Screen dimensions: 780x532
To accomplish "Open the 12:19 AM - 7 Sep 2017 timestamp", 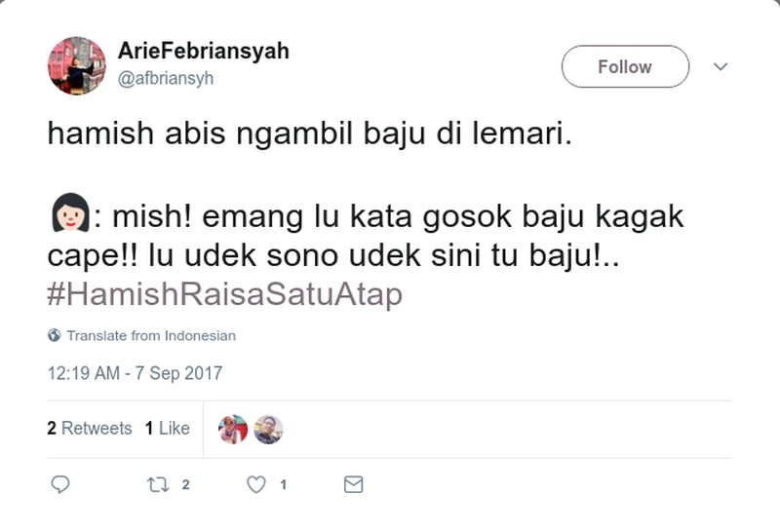I will point(135,373).
